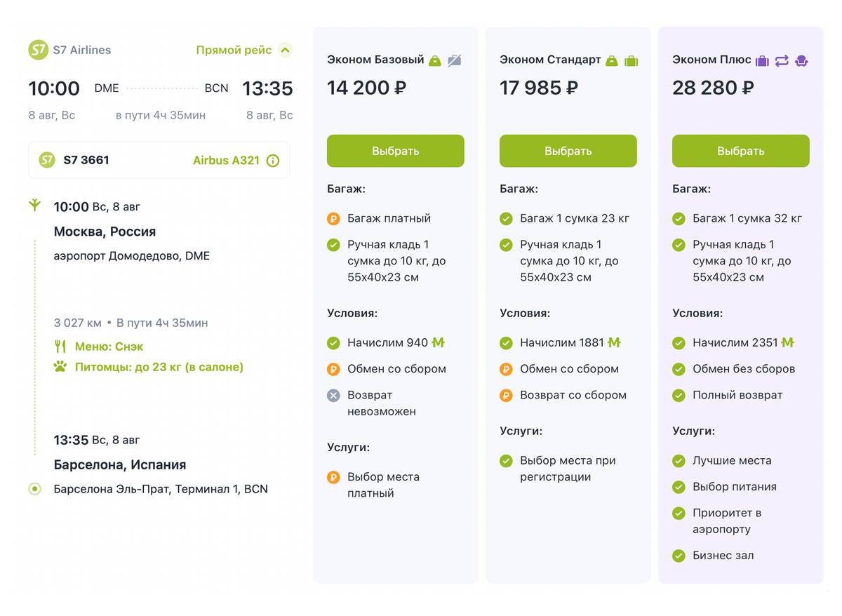
Task: Click the fork and knife menu icon
Action: pos(60,347)
